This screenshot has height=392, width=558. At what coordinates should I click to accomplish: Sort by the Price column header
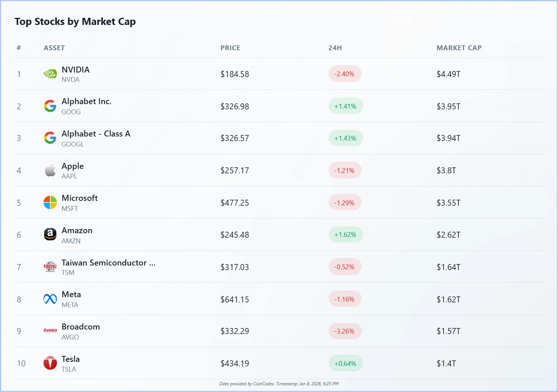230,48
